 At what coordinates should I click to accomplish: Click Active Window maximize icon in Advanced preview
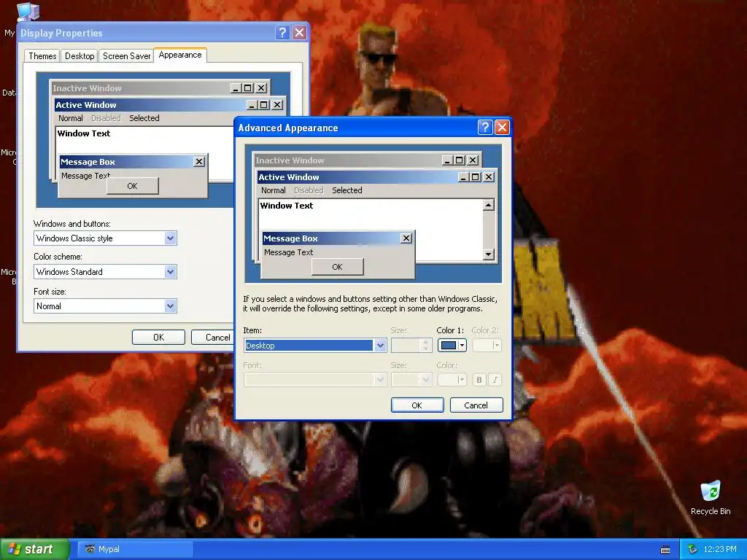click(475, 177)
